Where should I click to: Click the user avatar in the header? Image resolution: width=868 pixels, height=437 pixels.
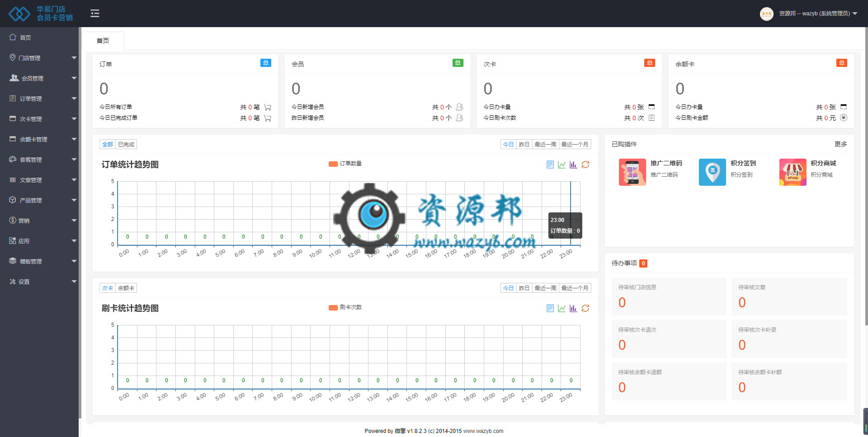[767, 14]
